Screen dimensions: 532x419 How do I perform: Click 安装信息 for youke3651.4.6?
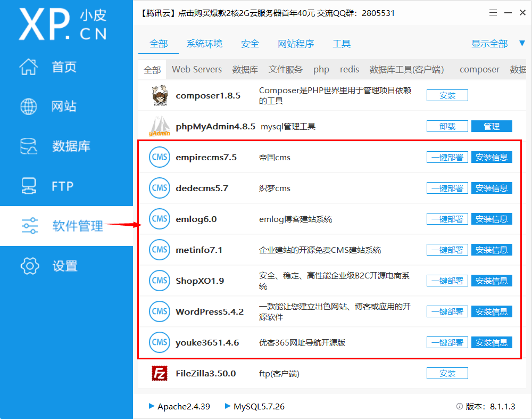click(492, 343)
